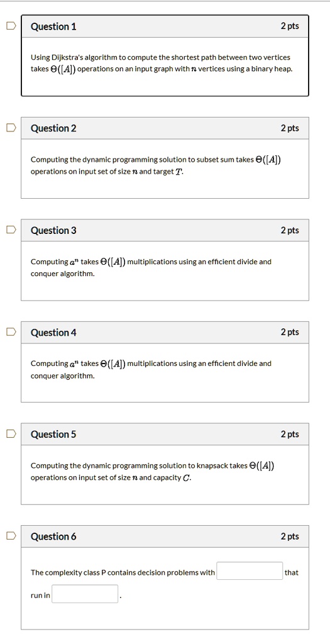Image resolution: width=330 pixels, height=644 pixels.
Task: Mark Question 5 using its flag icon
Action: click(x=11, y=434)
